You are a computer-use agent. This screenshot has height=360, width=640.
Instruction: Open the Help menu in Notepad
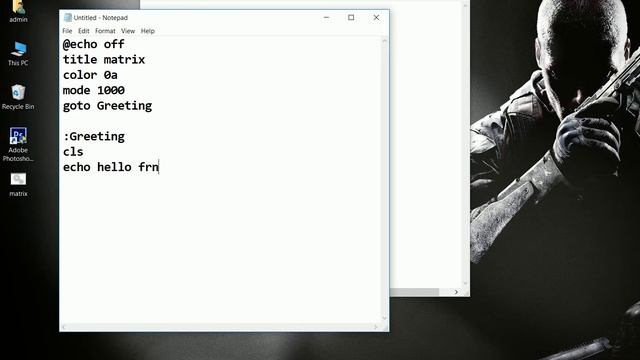click(x=148, y=31)
